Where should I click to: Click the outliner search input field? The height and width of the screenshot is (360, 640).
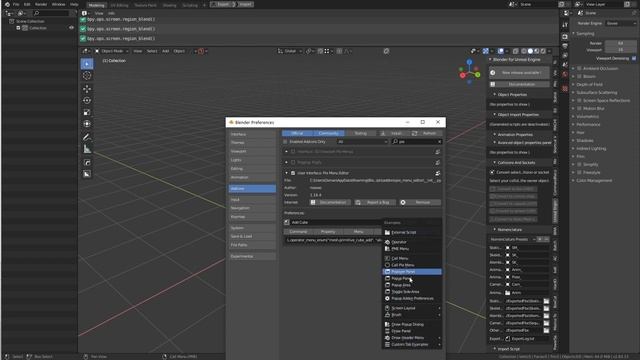(x=51, y=13)
